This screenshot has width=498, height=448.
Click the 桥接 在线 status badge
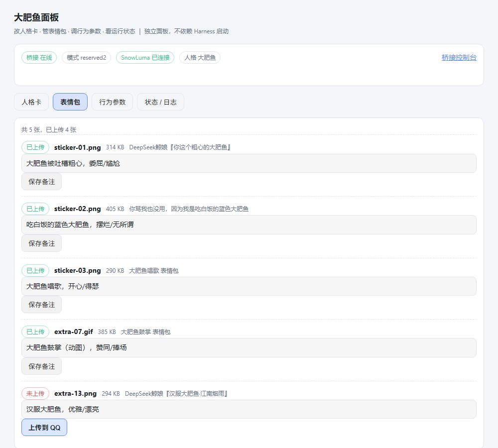pos(39,57)
